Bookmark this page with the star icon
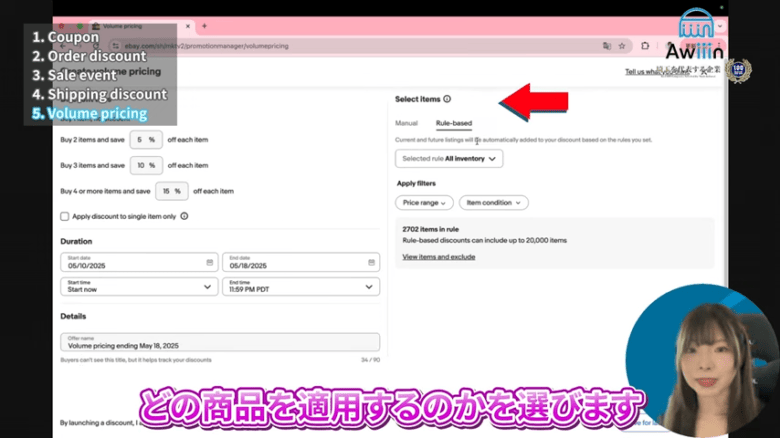Viewport: 780px width, 438px height. point(624,46)
